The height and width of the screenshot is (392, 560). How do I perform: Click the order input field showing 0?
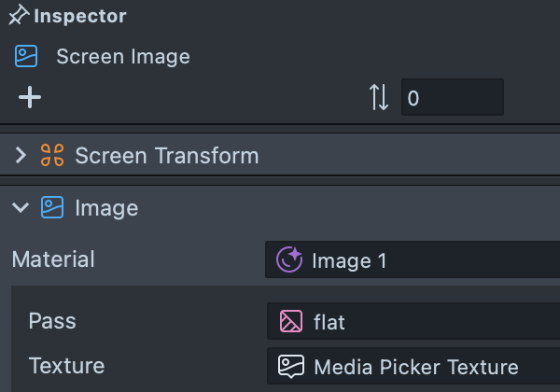pos(452,97)
